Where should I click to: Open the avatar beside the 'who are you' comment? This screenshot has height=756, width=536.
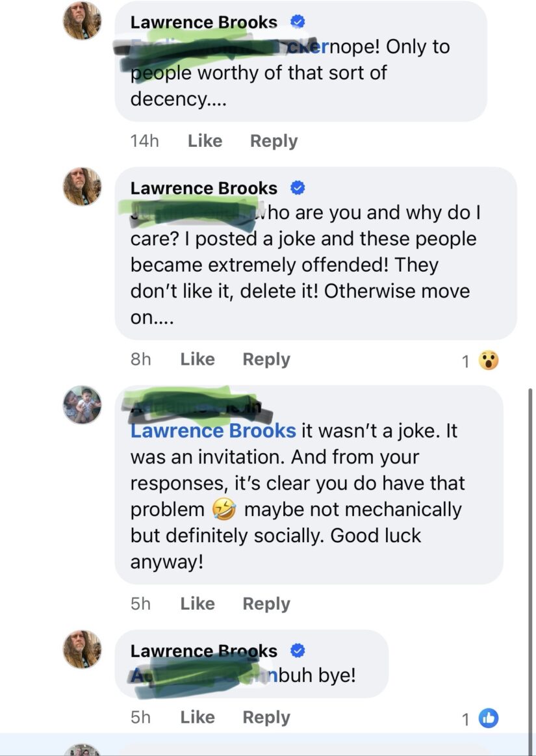[x=83, y=187]
